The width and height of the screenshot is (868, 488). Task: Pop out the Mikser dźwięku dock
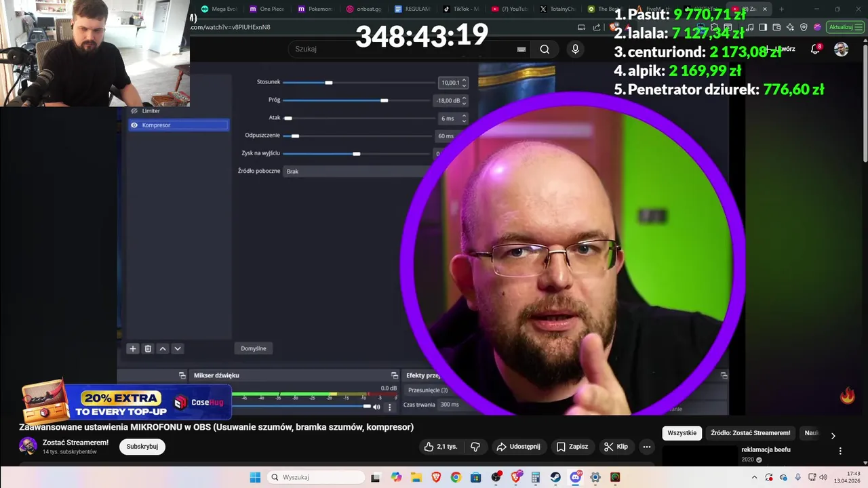(x=394, y=375)
